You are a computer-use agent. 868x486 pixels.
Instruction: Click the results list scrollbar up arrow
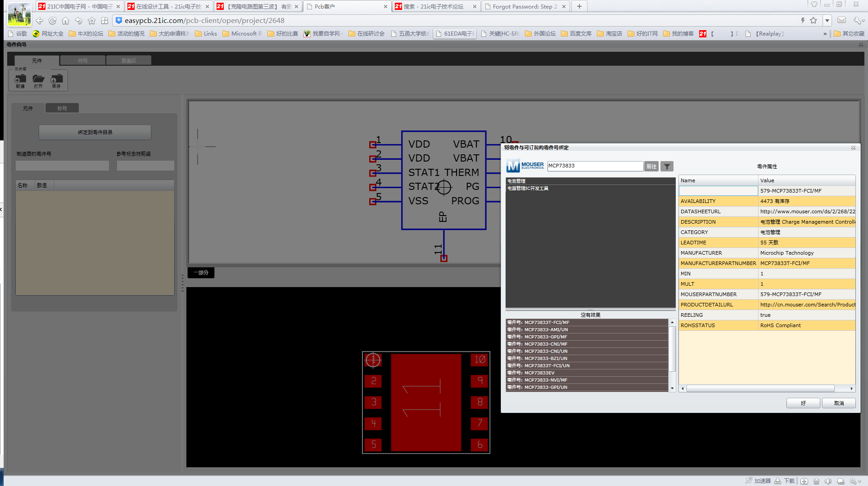pyautogui.click(x=672, y=322)
